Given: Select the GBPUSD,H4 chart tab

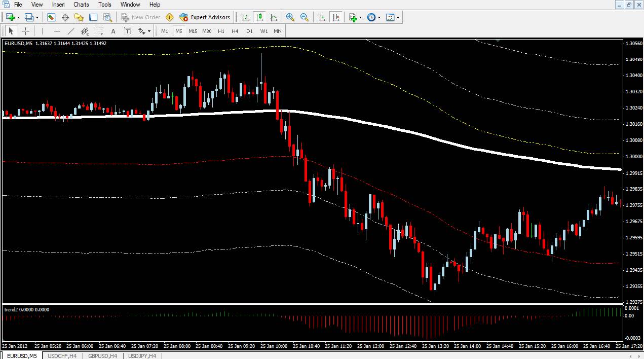Looking at the screenshot, I should [102, 356].
